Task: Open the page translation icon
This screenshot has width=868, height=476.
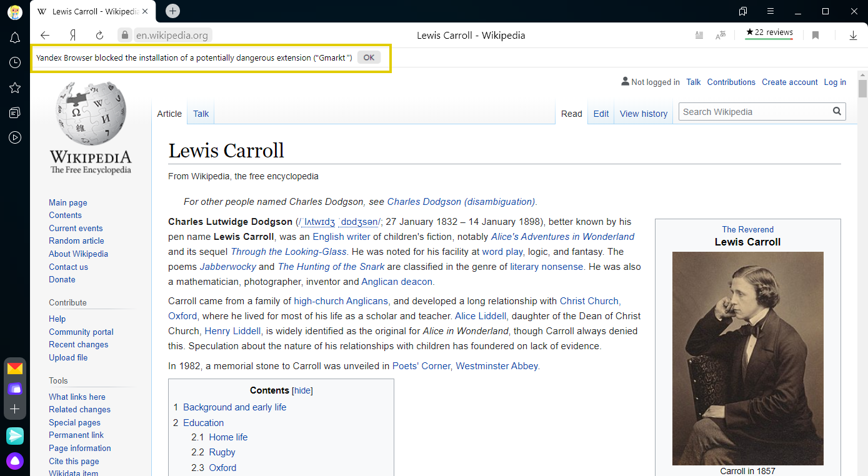Action: [721, 36]
